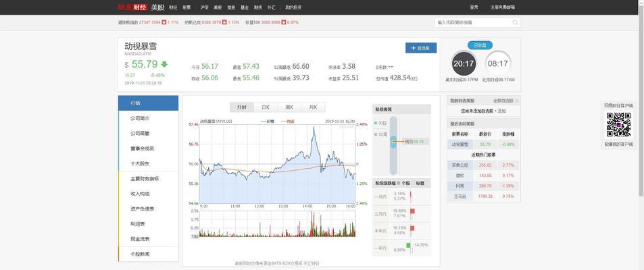The image size is (644, 270).
Task: Click the red up icon after 标普500 value
Action: tap(284, 22)
